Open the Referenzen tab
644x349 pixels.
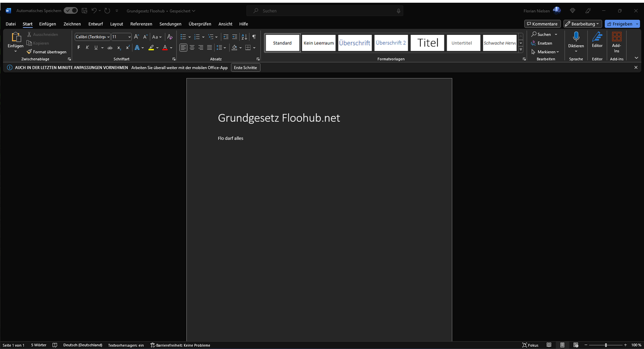pyautogui.click(x=141, y=24)
